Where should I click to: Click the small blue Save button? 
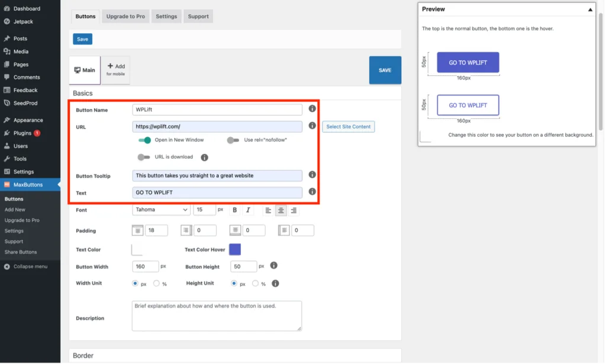[82, 39]
